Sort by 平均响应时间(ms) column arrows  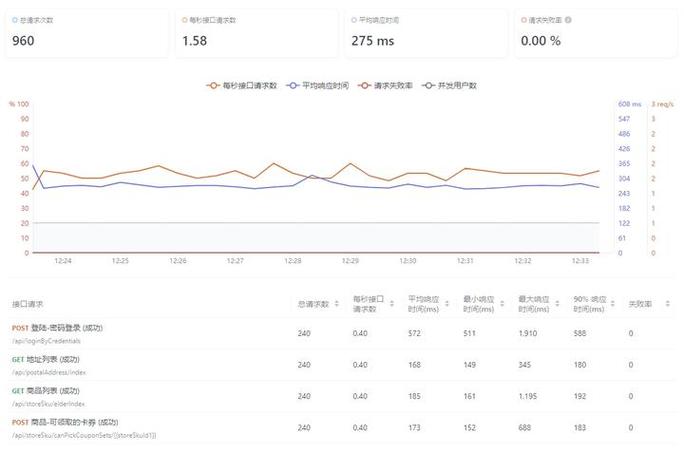pos(447,304)
